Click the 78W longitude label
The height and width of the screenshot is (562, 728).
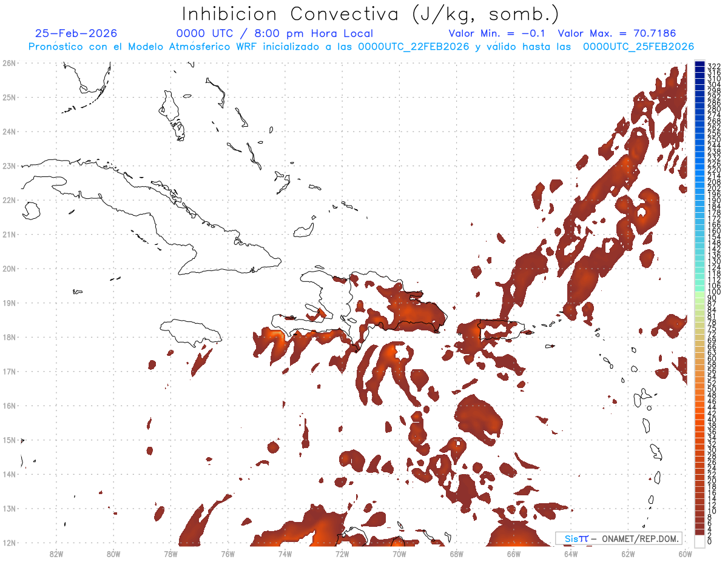tap(170, 554)
